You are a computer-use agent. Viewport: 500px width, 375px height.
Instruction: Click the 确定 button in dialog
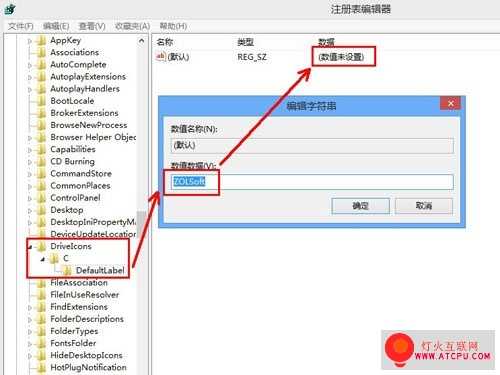point(360,206)
